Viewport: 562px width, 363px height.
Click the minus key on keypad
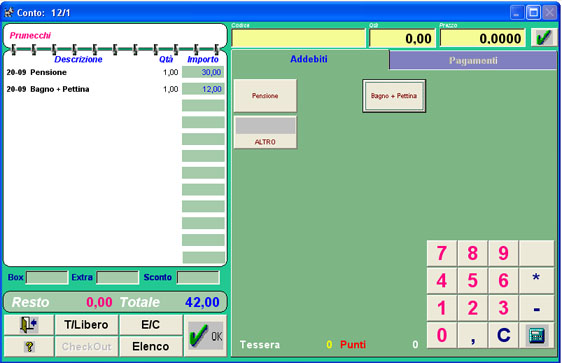pos(537,308)
